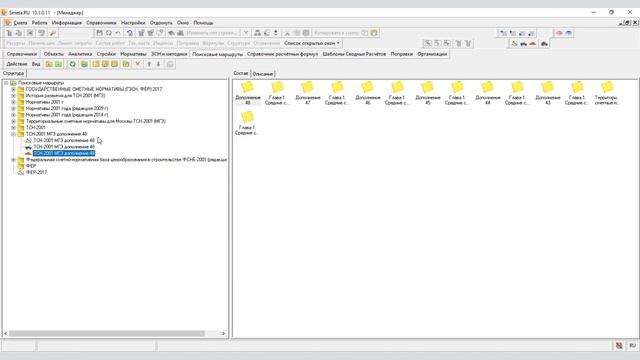Open the Настройки menu
Image resolution: width=640 pixels, height=360 pixels.
(133, 23)
